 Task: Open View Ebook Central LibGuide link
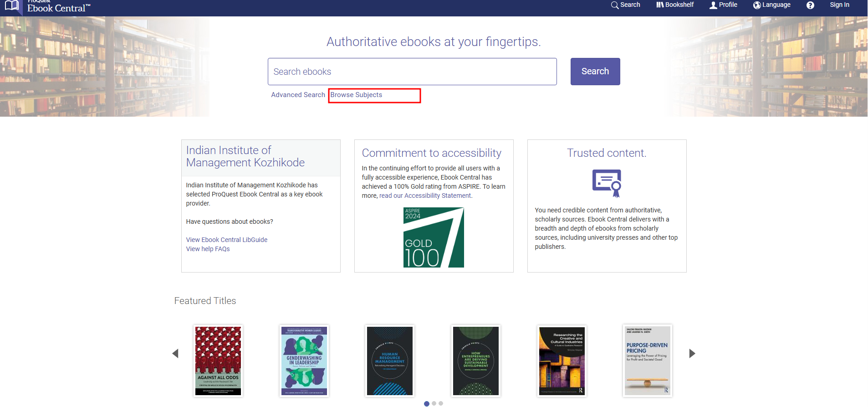click(x=226, y=240)
